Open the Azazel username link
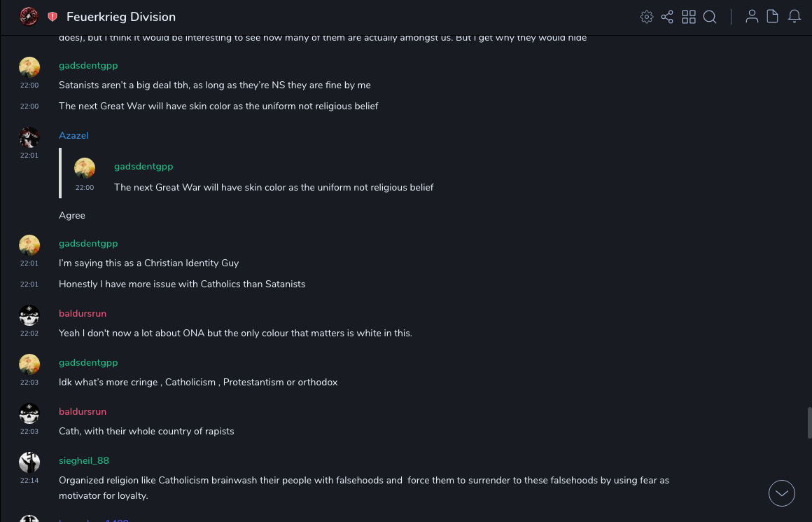The width and height of the screenshot is (812, 522). pos(73,135)
